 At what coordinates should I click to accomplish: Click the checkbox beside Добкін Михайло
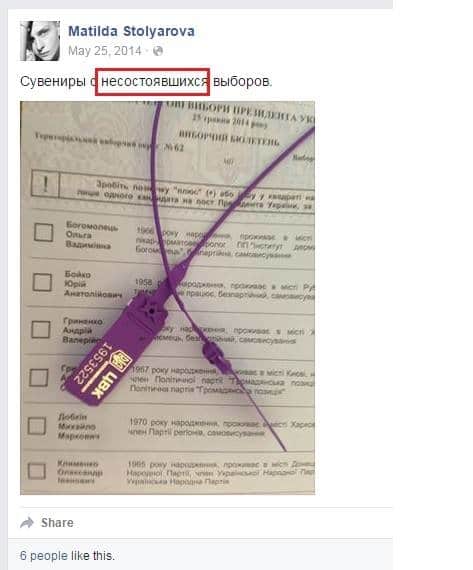pyautogui.click(x=37, y=426)
